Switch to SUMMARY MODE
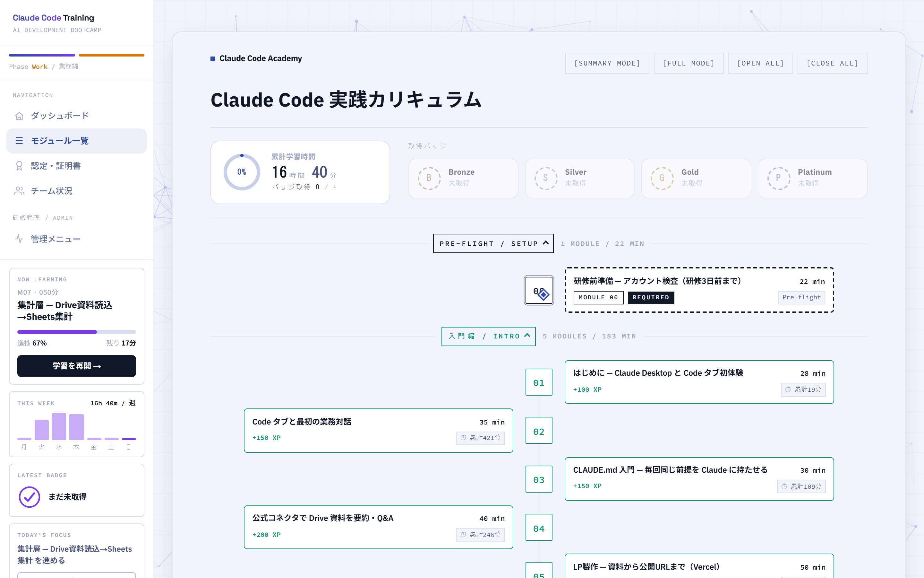The height and width of the screenshot is (578, 924). point(607,64)
